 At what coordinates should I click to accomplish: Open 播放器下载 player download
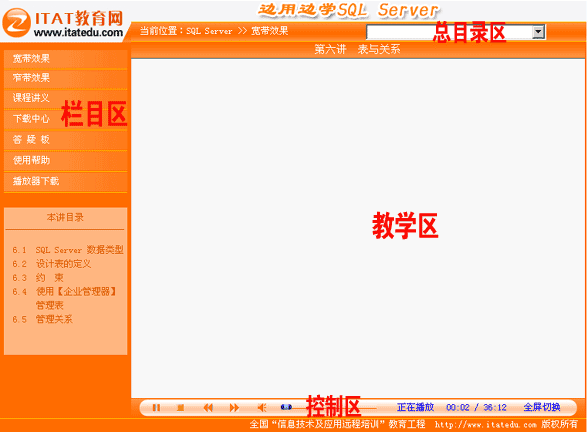pos(65,182)
